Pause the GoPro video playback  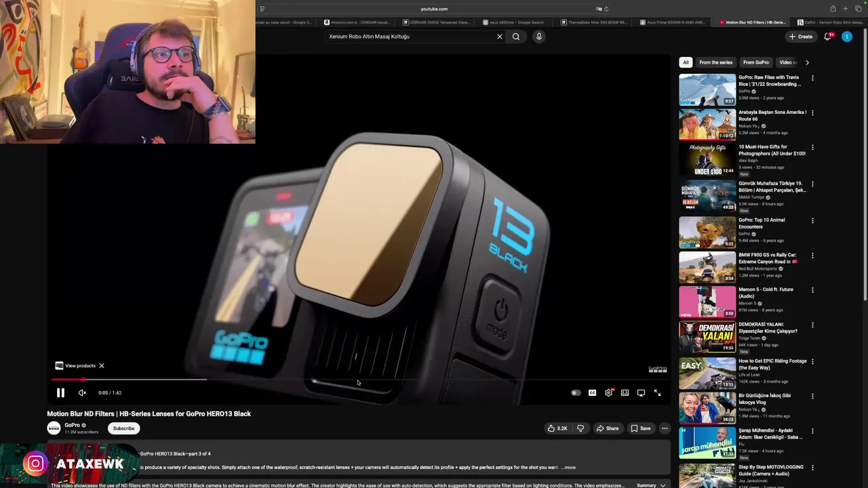(60, 392)
